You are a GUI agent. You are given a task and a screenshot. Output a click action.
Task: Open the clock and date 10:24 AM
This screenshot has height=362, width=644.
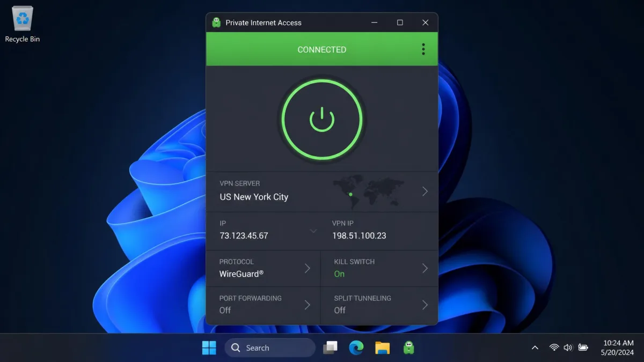click(619, 348)
